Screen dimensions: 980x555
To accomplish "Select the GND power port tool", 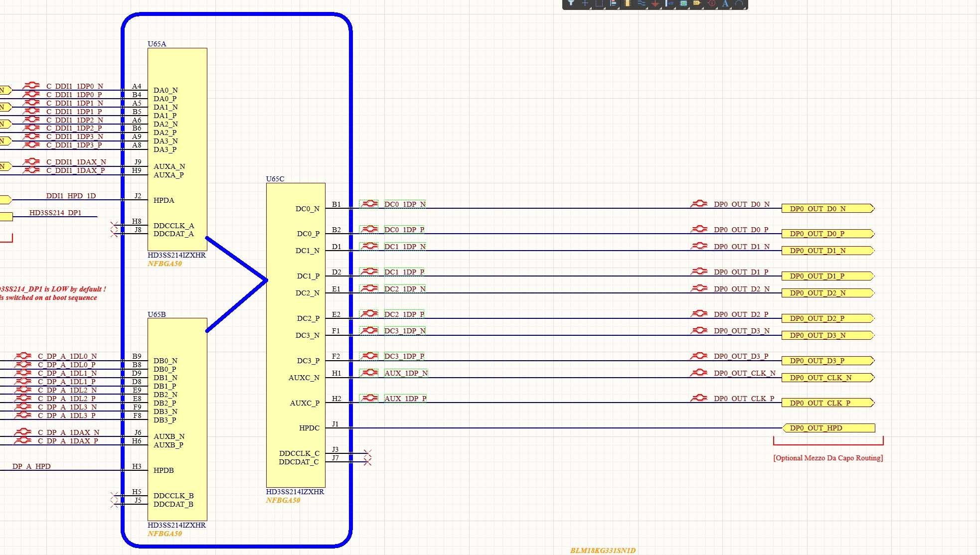I will (655, 3).
